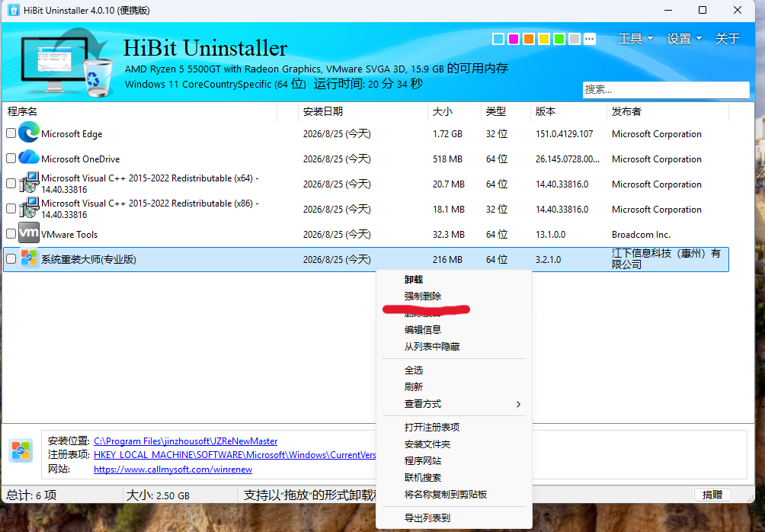Sort by the 安装日期 column header
Image resolution: width=765 pixels, height=532 pixels.
323,112
